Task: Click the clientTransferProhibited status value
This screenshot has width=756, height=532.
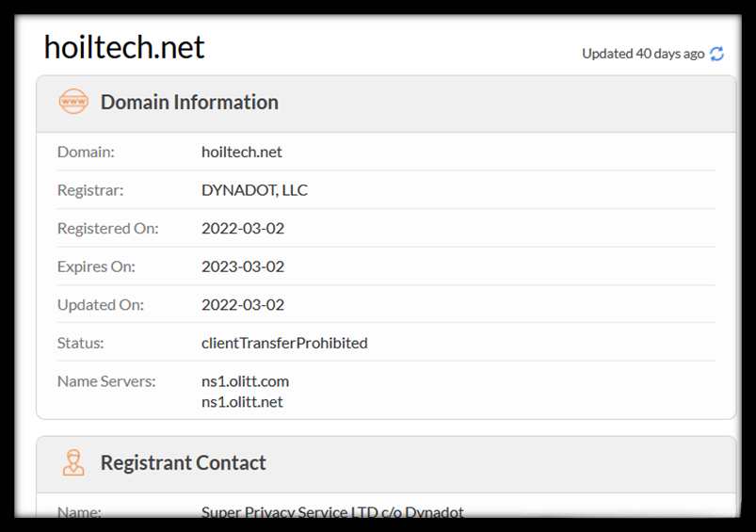Action: (284, 343)
